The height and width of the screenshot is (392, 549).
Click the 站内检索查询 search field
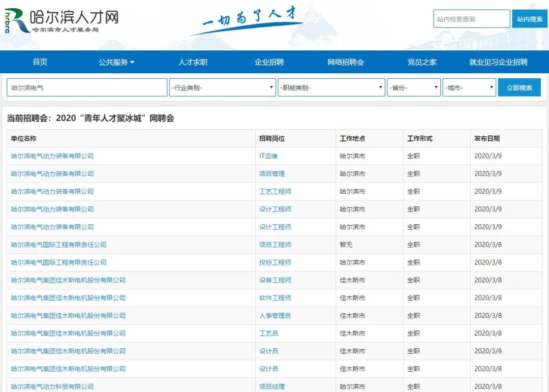click(471, 19)
